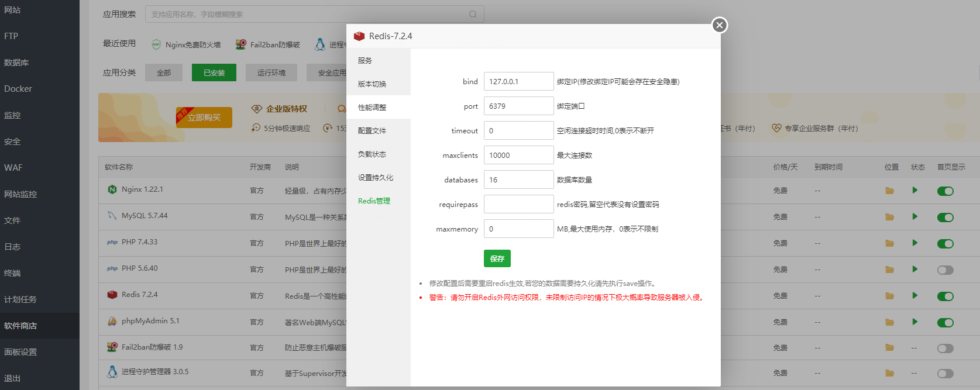Toggle homepage display for MySQL 5.7.44
This screenshot has width=980, height=390.
tap(945, 218)
